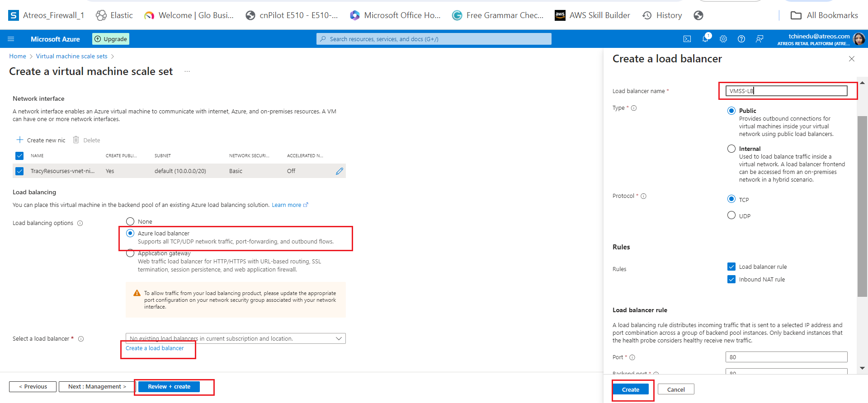Expand the Select a load balancer dropdown
Viewport: 868px width, 403px height.
coord(236,338)
